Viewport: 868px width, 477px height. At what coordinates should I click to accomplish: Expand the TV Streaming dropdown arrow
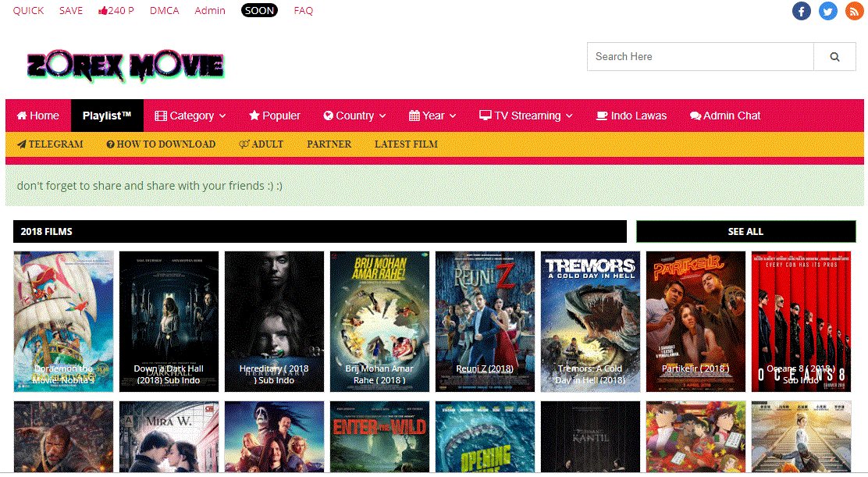[x=569, y=116]
